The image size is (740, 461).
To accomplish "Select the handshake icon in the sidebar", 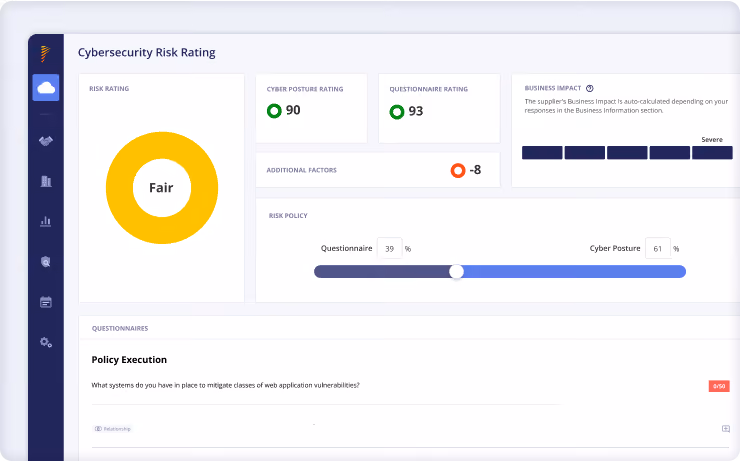I will click(x=46, y=141).
